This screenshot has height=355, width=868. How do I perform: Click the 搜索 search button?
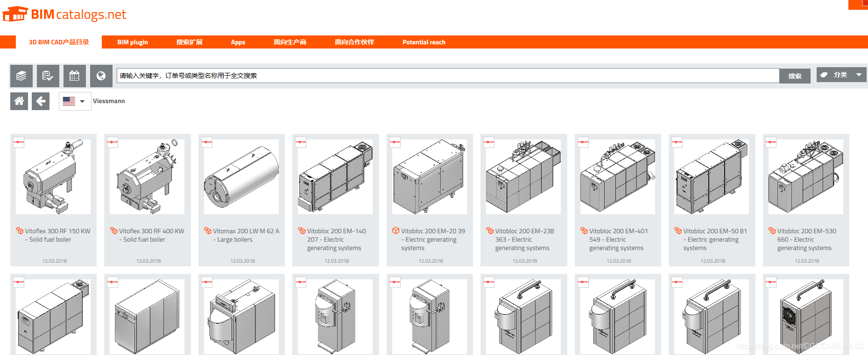point(795,76)
